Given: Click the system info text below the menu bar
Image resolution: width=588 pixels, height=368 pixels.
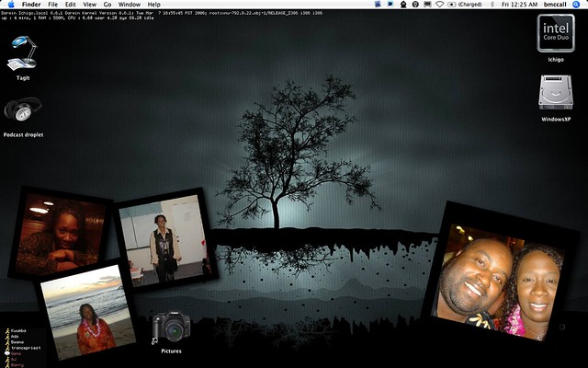Looking at the screenshot, I should (x=162, y=16).
